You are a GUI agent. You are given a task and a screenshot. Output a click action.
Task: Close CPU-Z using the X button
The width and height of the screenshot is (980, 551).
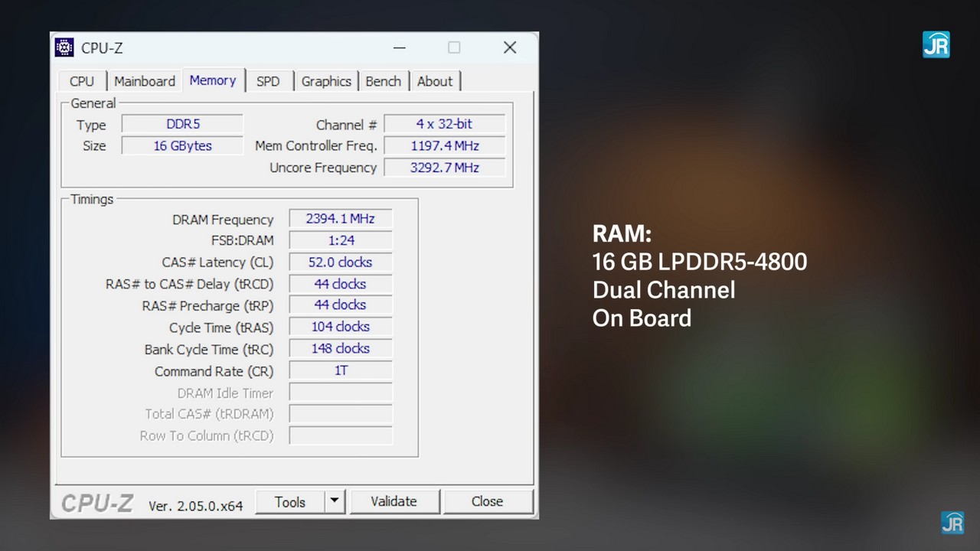pos(510,47)
